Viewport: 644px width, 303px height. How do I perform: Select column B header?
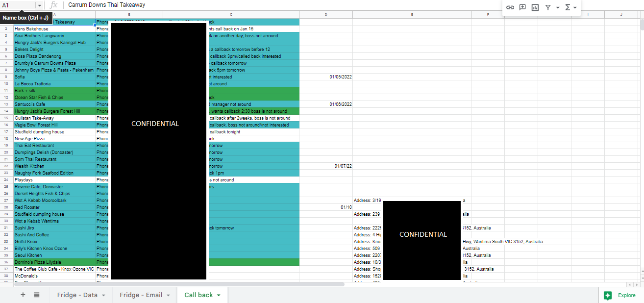tap(129, 15)
